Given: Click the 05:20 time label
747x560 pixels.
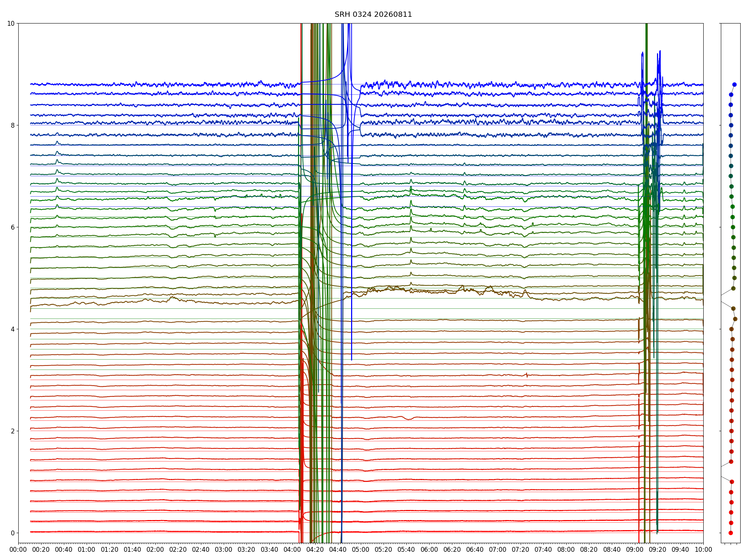Looking at the screenshot, I should tap(384, 550).
